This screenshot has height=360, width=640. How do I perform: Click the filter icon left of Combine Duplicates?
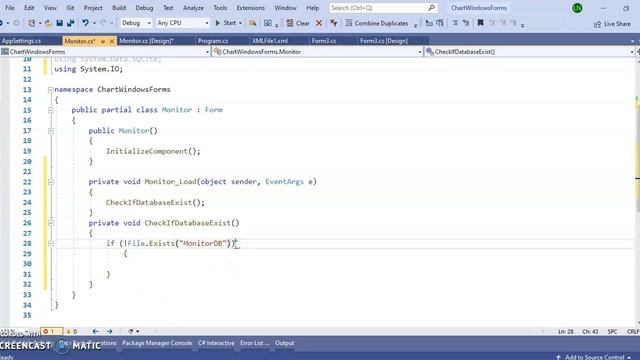tap(334, 23)
